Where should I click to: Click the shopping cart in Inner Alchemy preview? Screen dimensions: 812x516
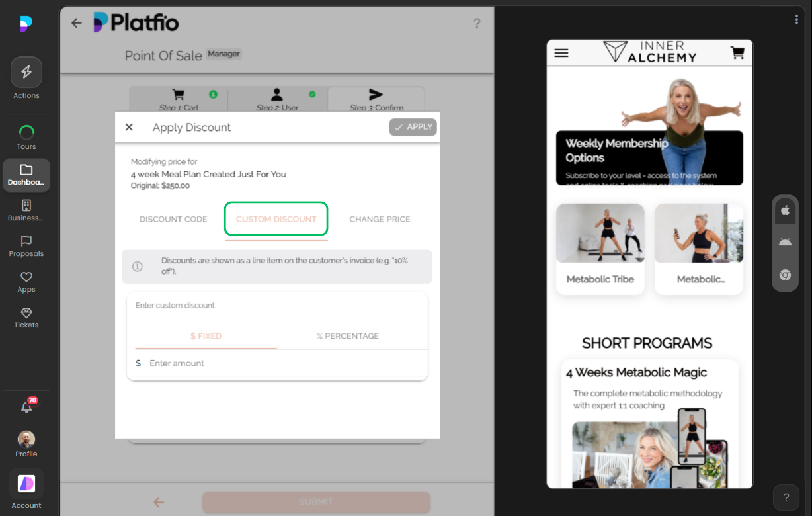[737, 53]
